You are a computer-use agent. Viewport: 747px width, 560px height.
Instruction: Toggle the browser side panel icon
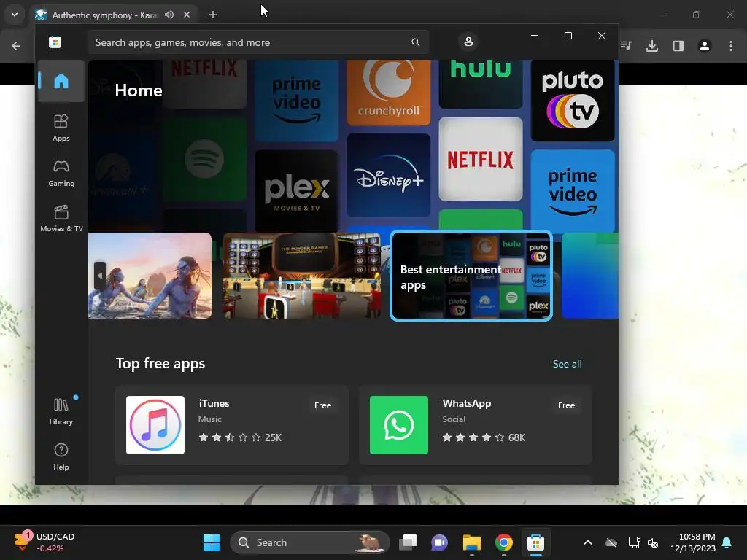678,46
